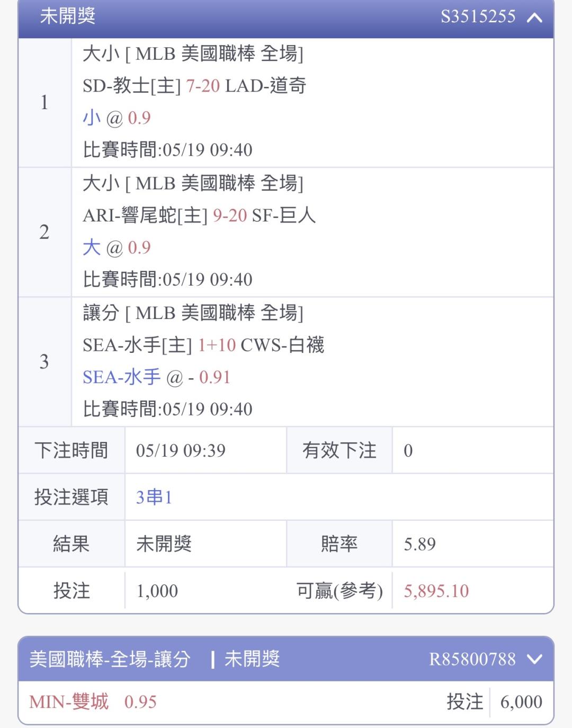Select the MIN-雙城 0.95 pick
This screenshot has height=728, width=572.
[x=93, y=702]
